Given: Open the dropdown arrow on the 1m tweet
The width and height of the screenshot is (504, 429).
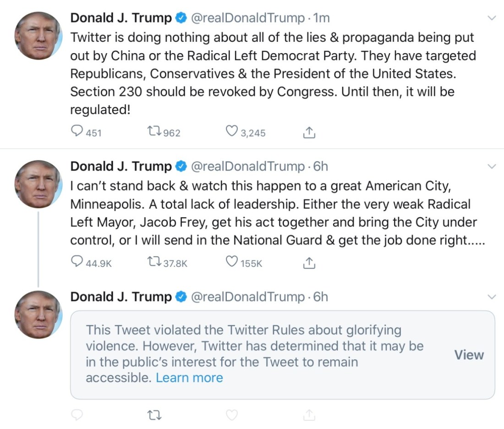Looking at the screenshot, I should (x=492, y=18).
